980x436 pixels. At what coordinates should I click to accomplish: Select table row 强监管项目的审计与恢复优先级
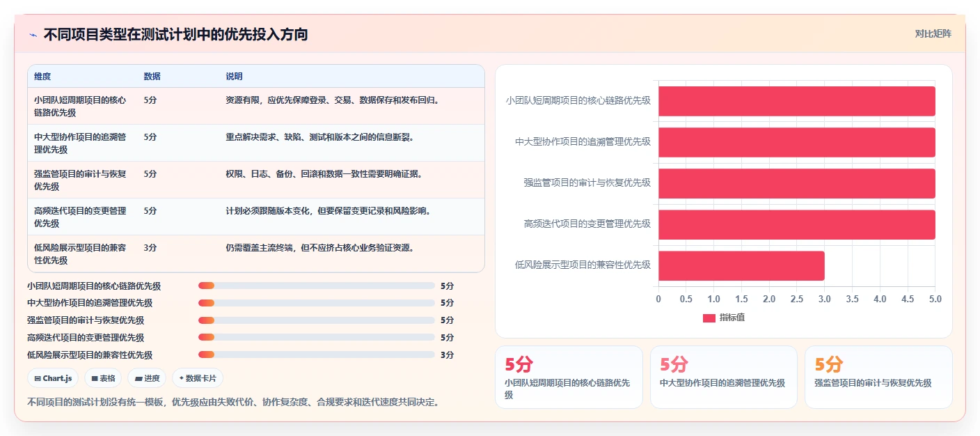point(256,180)
